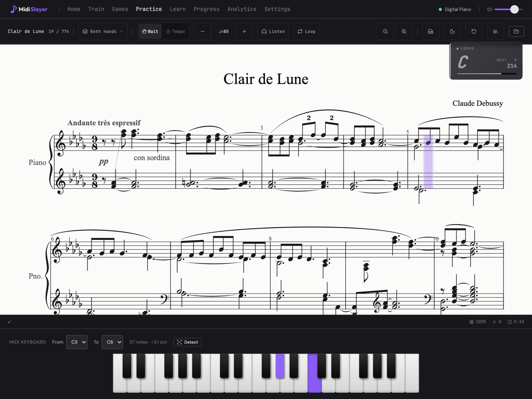Switch to Tempo practice mode
This screenshot has height=399, width=532.
tap(176, 31)
